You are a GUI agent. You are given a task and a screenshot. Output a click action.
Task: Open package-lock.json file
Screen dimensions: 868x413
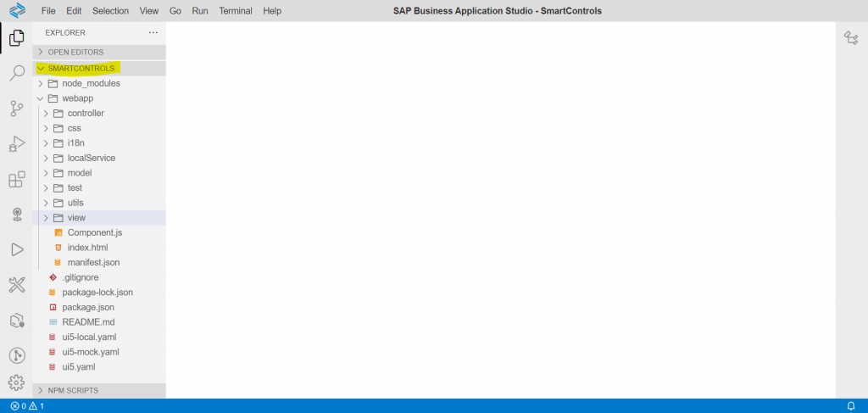99,293
